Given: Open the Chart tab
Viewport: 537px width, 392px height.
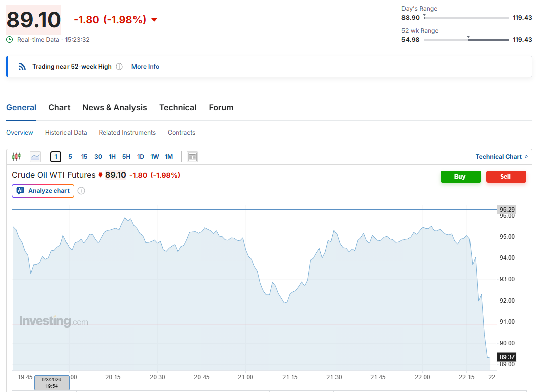Looking at the screenshot, I should pos(59,108).
